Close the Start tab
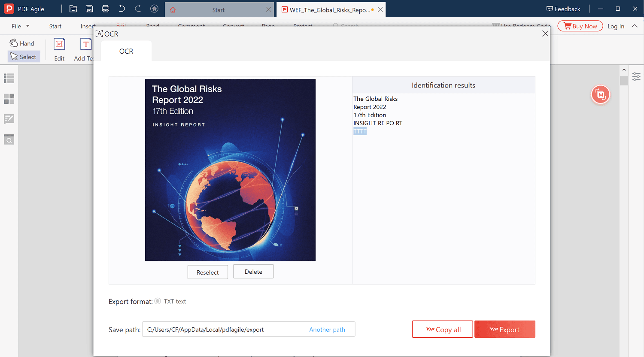This screenshot has height=357, width=644. 269,9
